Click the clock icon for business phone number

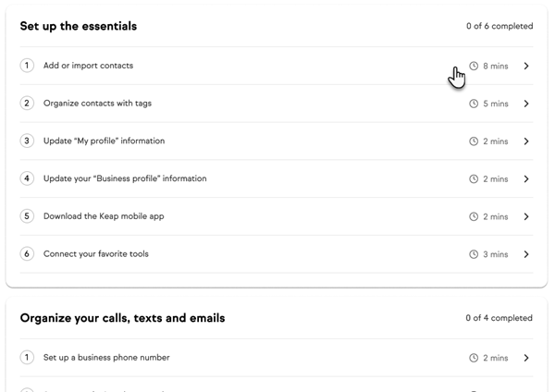coord(474,358)
